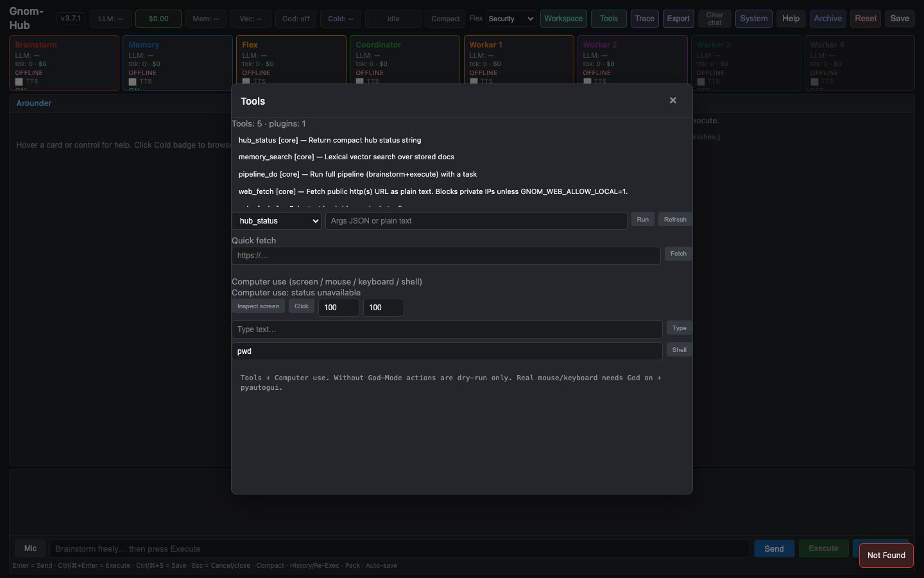Image resolution: width=924 pixels, height=578 pixels.
Task: Open the hub_status tool selector dropdown
Action: pos(277,221)
